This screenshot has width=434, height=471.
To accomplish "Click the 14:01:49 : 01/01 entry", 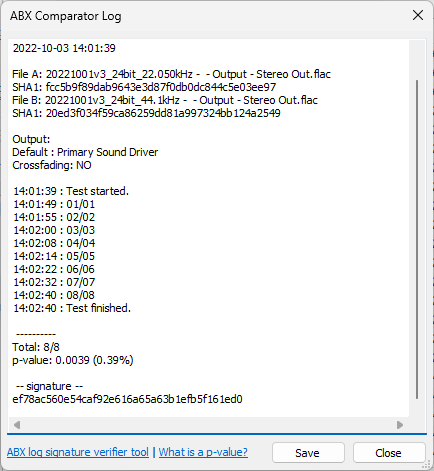I will pyautogui.click(x=54, y=204).
